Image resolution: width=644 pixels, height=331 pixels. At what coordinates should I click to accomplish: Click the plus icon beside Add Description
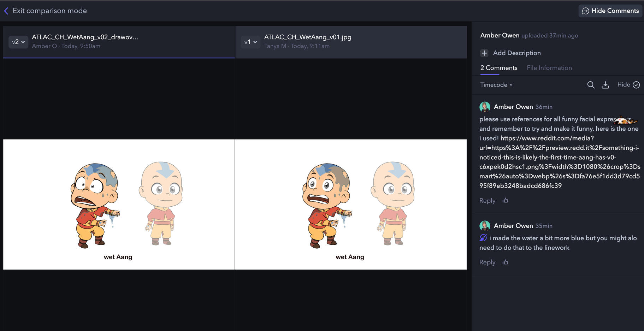pos(484,53)
